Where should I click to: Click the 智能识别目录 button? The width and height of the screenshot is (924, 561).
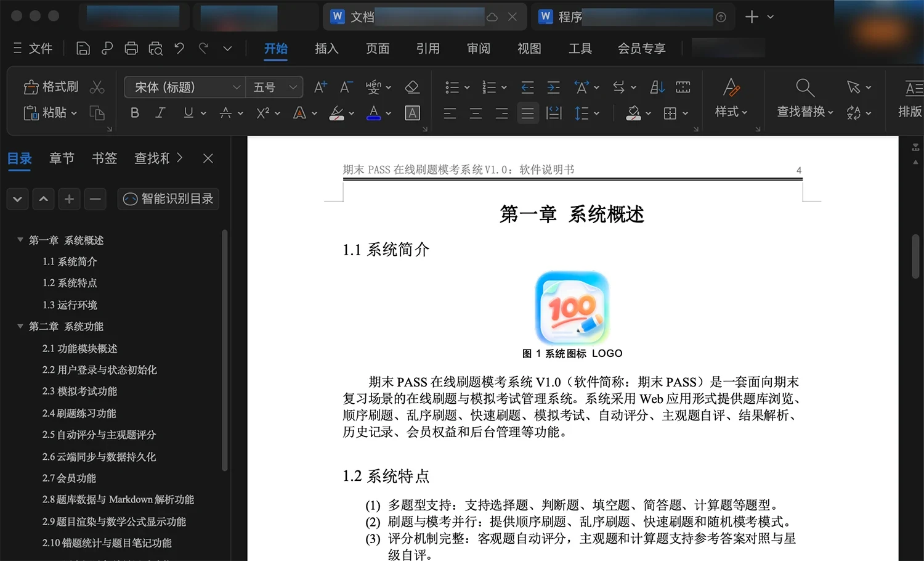point(168,199)
